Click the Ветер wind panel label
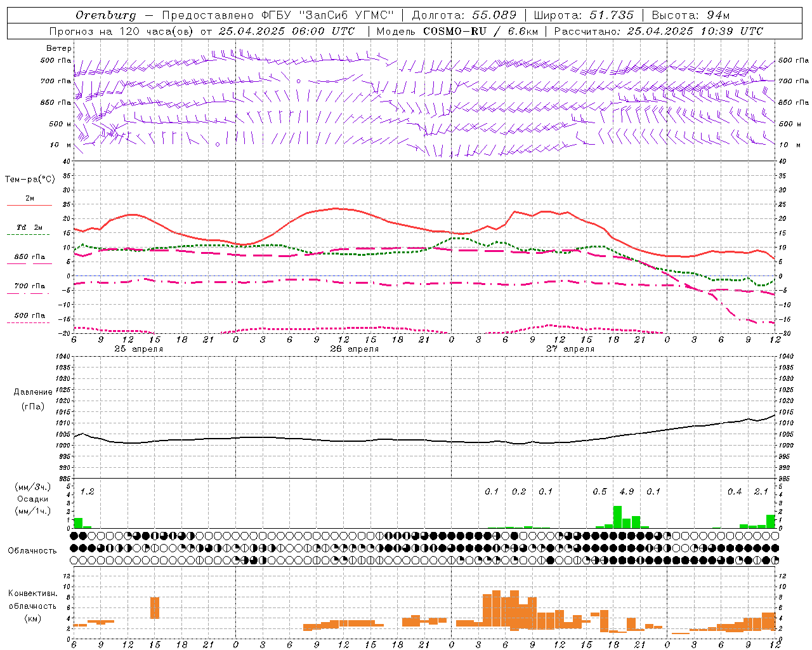 pos(59,48)
